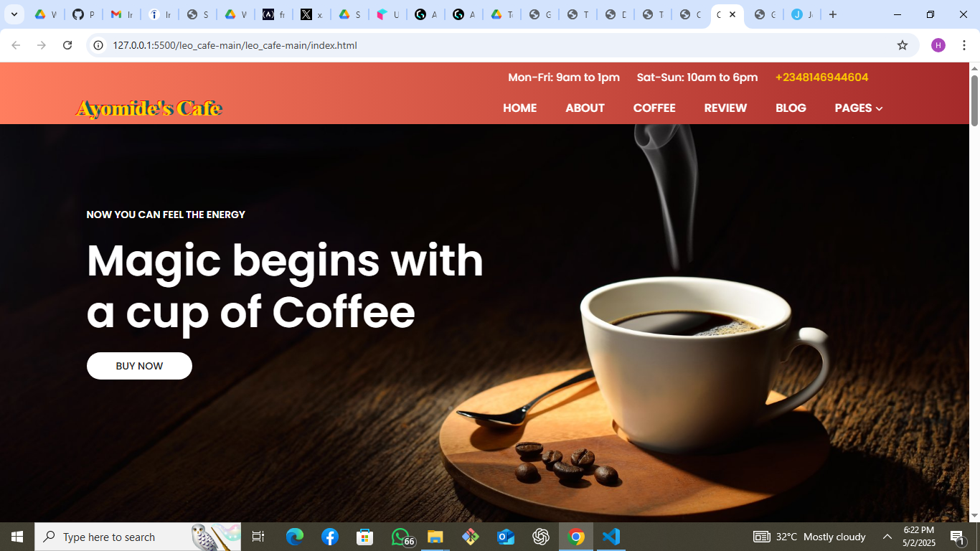This screenshot has height=551, width=980.
Task: Click the +2348146944604 phone number link
Action: (821, 77)
